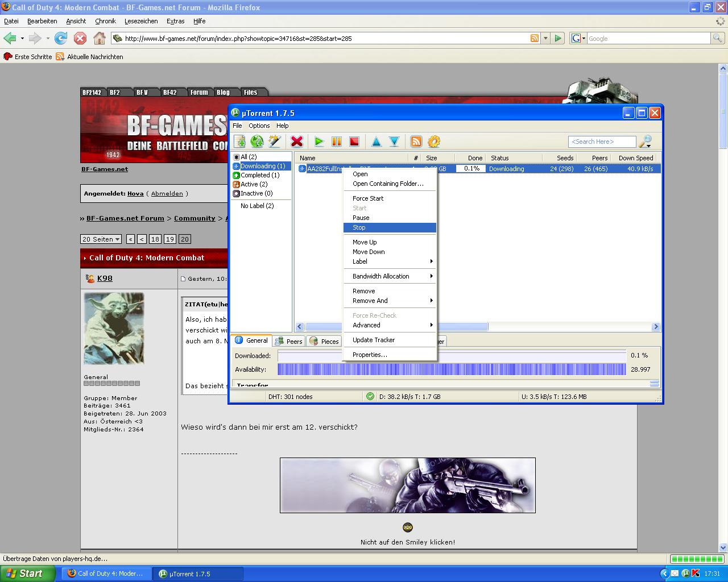Select No Label (2) in sidebar
728x582 pixels.
click(257, 206)
